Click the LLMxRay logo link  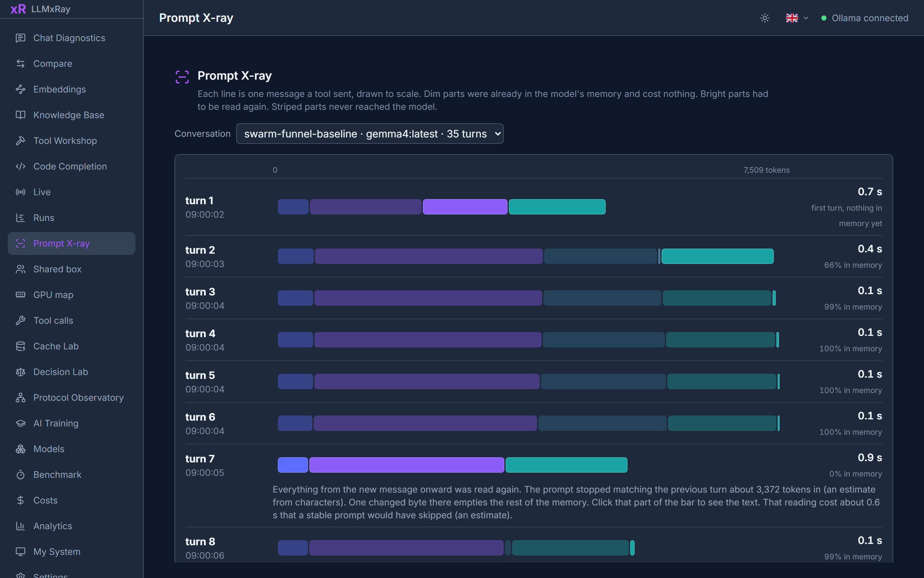click(x=40, y=9)
